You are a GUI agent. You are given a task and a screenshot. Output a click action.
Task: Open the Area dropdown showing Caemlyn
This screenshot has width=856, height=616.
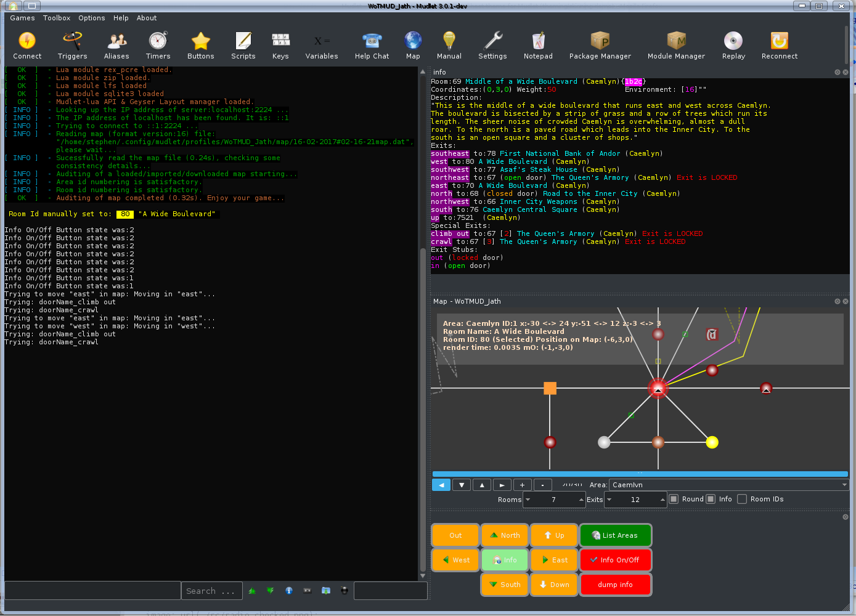[728, 485]
